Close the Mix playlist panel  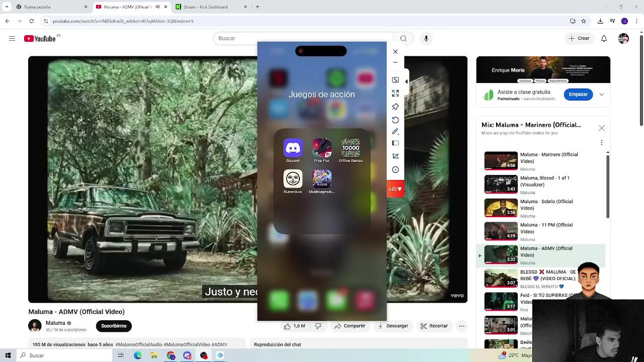(602, 128)
